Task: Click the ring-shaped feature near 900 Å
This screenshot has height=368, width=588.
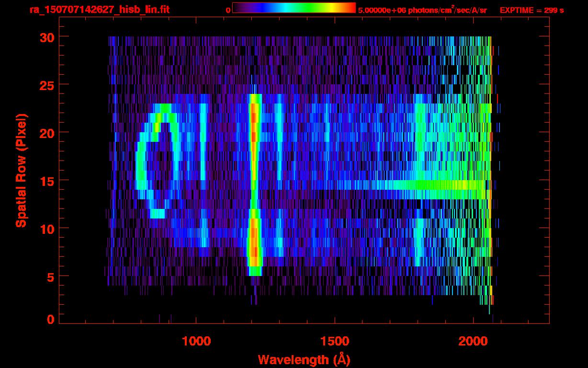Action: 158,161
